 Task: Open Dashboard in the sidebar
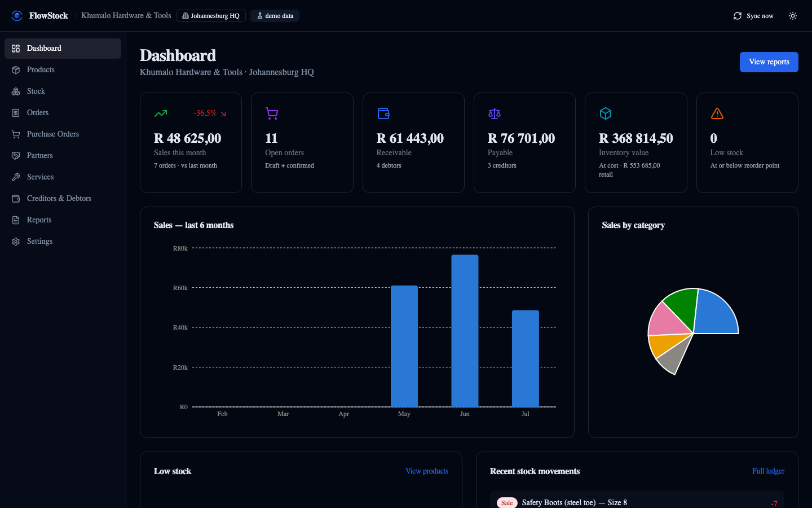63,49
